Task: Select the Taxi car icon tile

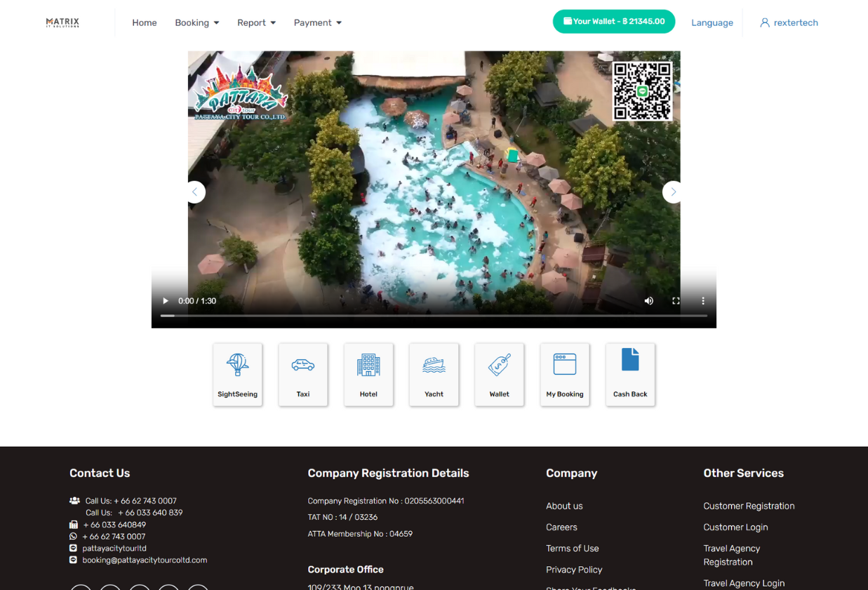Action: coord(303,374)
